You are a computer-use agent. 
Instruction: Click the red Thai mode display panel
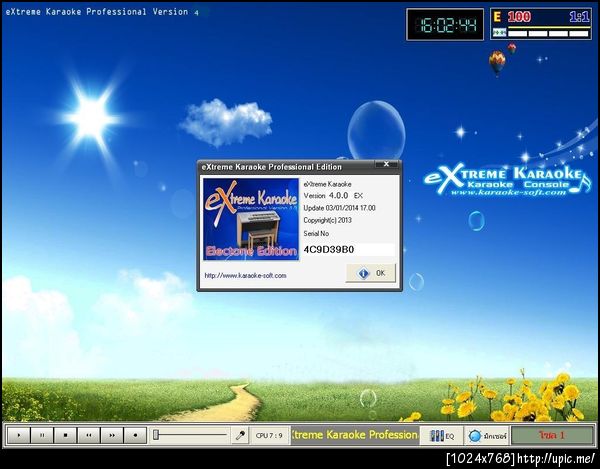[552, 435]
